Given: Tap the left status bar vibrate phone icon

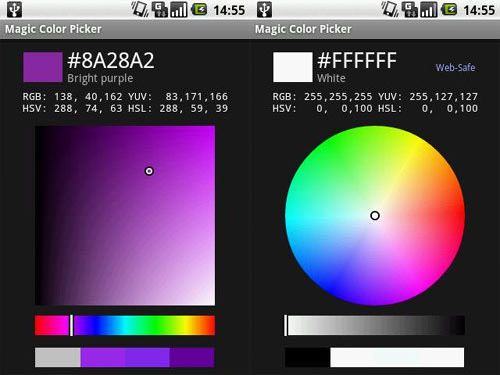Looking at the screenshot, I should coord(140,9).
